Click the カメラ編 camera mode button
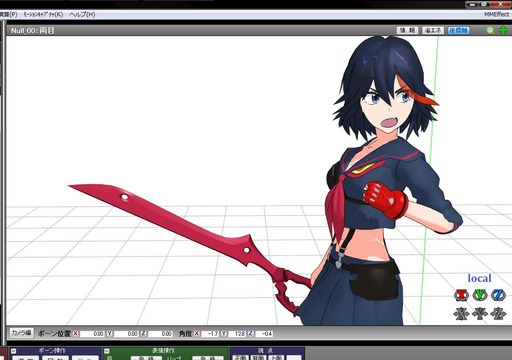Screen dimensions: 512x360 21,333
